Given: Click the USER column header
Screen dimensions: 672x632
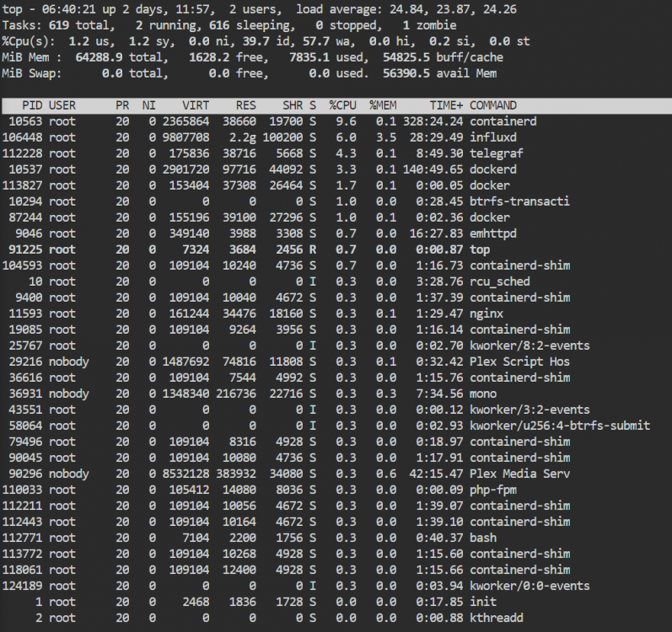Looking at the screenshot, I should point(62,105).
